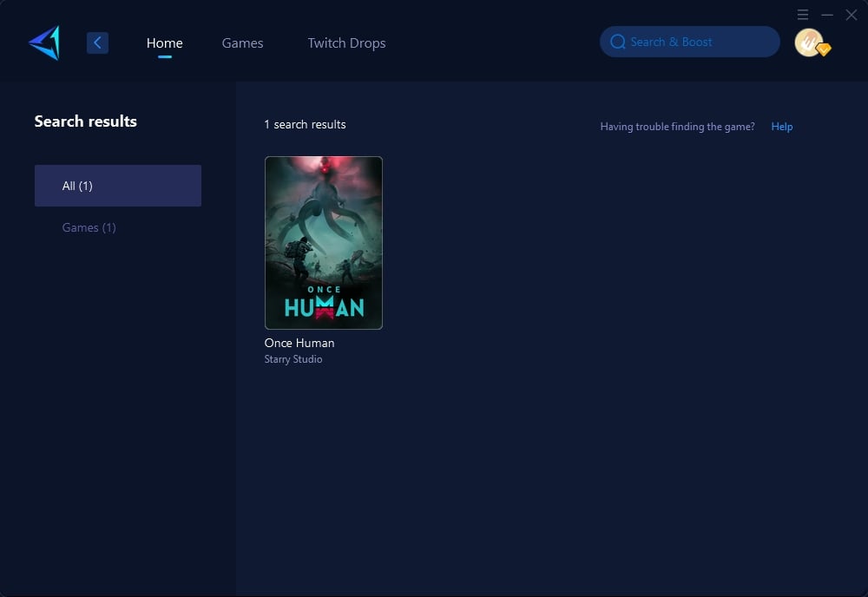The image size is (868, 597).
Task: Click the Once Human title text
Action: coord(299,343)
